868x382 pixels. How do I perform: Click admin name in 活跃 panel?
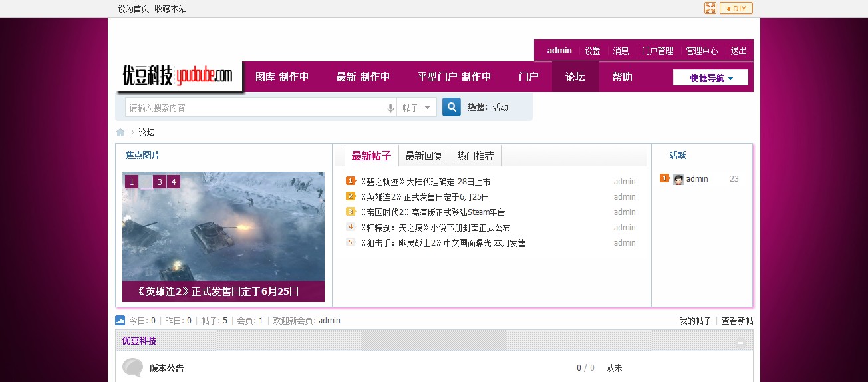point(697,179)
